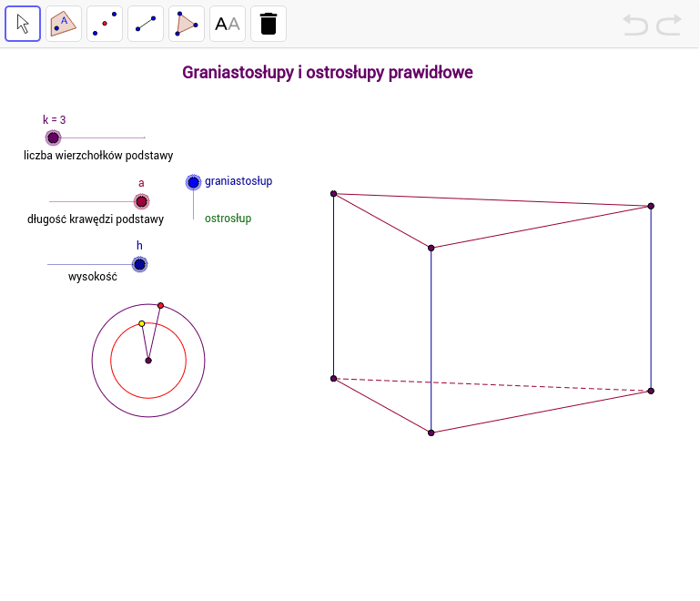Select the Polygon tool
This screenshot has height=601, width=700.
[64, 24]
